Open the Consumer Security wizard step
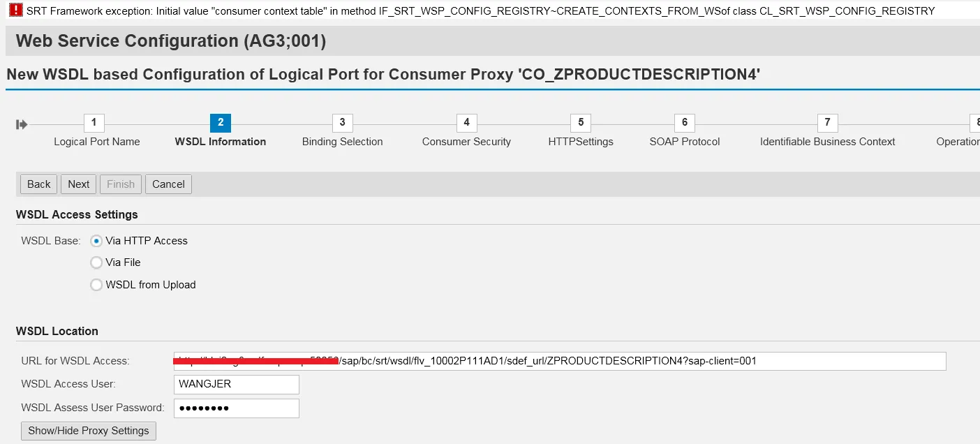 [466, 122]
